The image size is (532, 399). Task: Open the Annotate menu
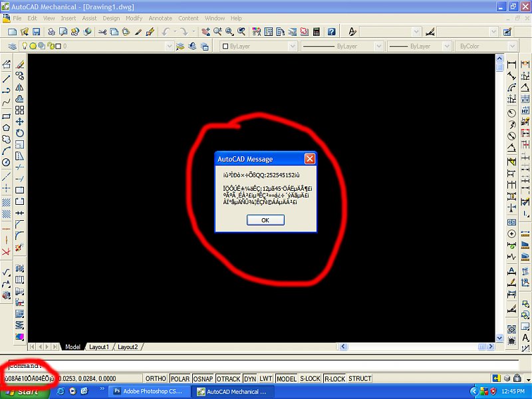click(160, 19)
